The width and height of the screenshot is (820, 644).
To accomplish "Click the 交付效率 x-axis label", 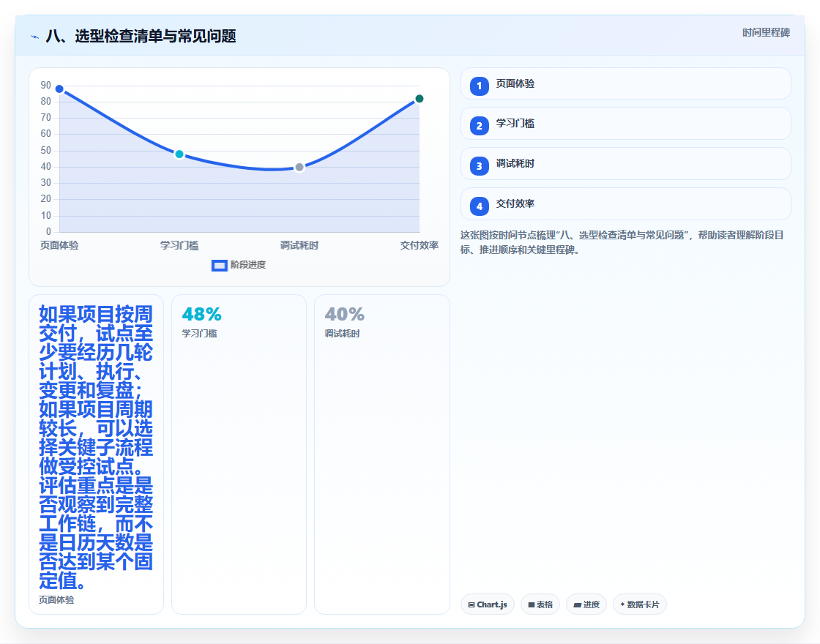I will click(x=419, y=245).
